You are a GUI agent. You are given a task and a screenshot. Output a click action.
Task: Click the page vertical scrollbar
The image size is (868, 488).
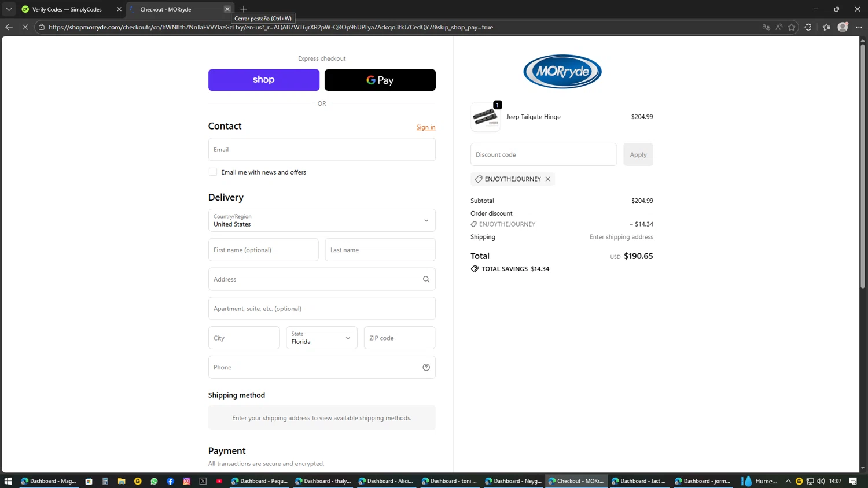pyautogui.click(x=863, y=167)
